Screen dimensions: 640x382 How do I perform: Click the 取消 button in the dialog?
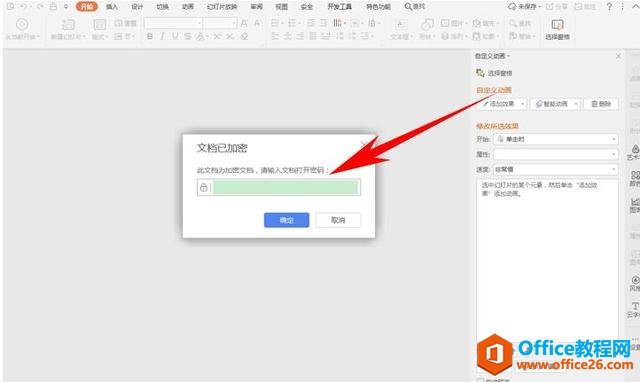(338, 220)
